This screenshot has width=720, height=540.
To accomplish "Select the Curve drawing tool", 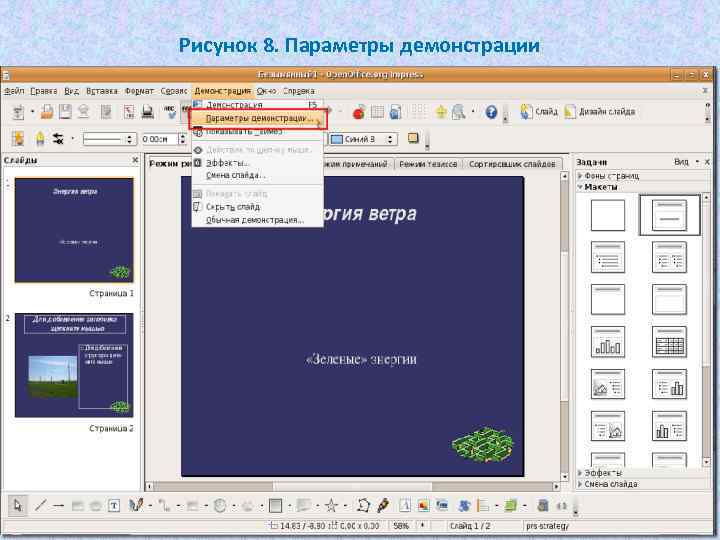I will click(136, 506).
